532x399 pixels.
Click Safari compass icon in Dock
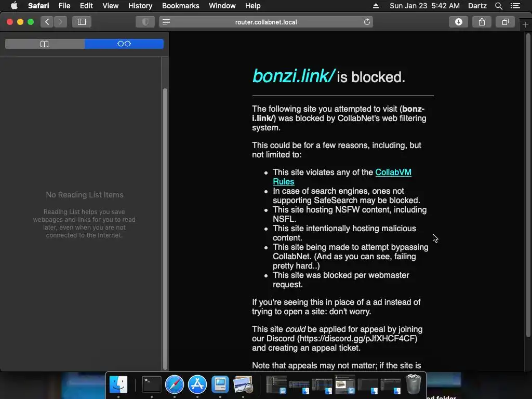pos(175,384)
